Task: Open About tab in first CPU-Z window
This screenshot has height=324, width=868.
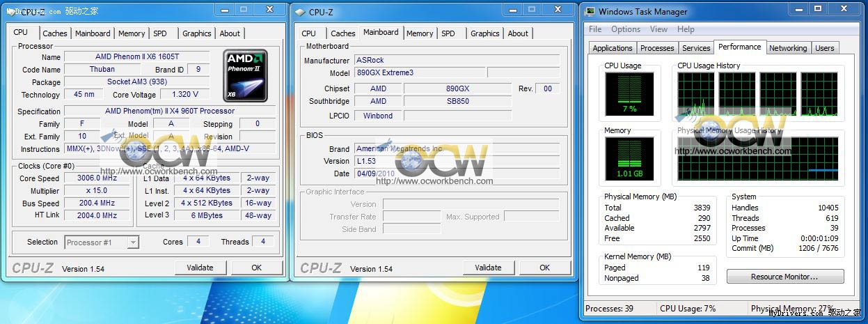Action: pyautogui.click(x=230, y=33)
